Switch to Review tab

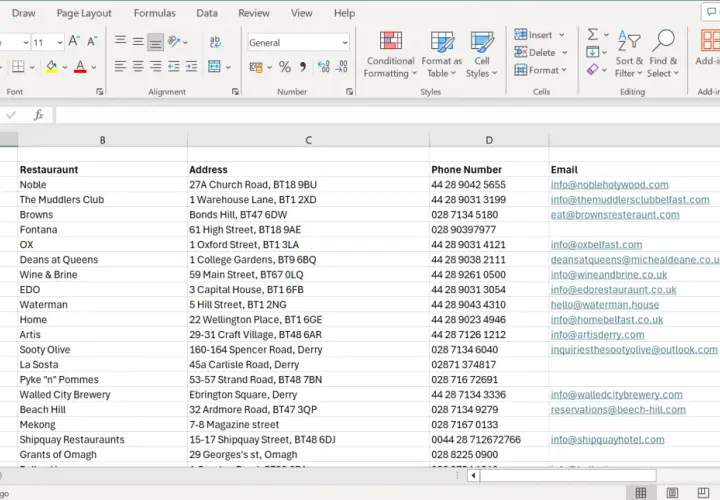point(254,13)
